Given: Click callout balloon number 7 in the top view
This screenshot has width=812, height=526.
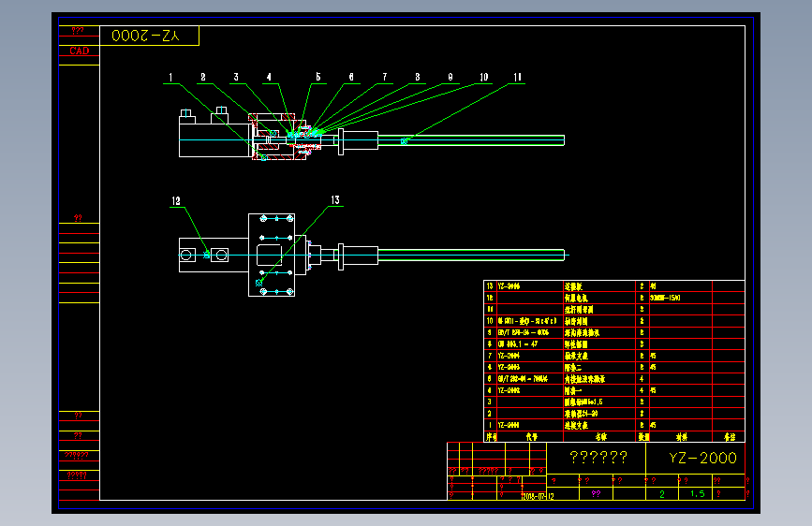Looking at the screenshot, I should 384,77.
